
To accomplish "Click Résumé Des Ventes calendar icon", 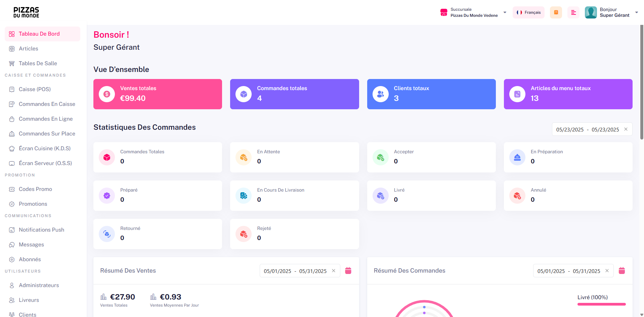I will [x=348, y=271].
